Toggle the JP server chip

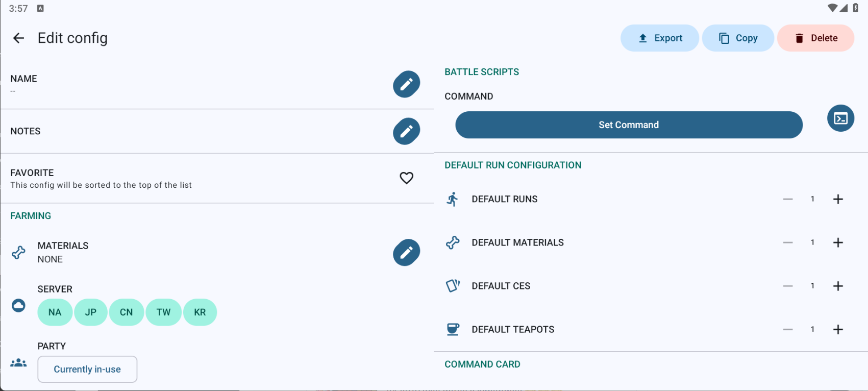coord(91,312)
